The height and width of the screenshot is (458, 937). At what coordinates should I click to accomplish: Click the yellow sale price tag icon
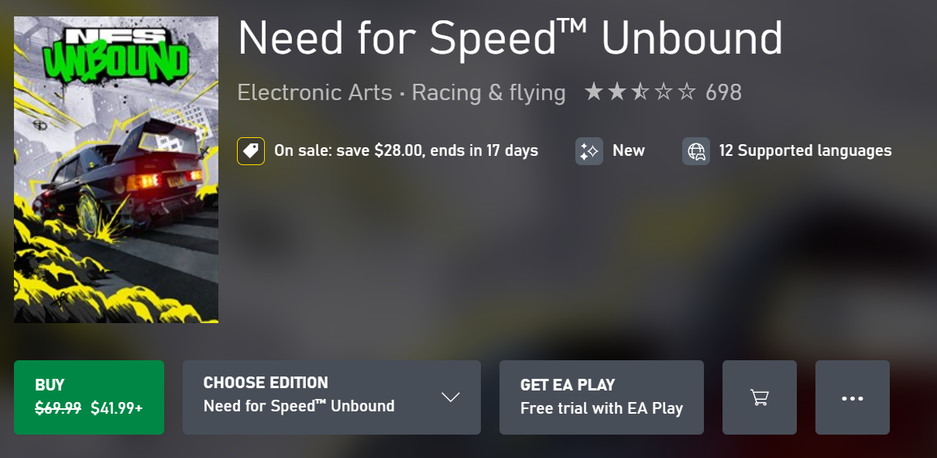[x=250, y=151]
